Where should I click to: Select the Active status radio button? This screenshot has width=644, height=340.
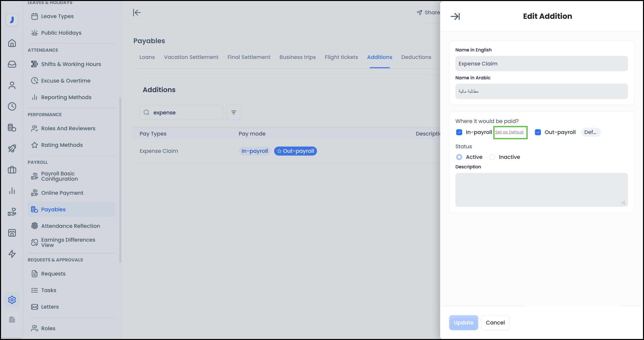459,157
